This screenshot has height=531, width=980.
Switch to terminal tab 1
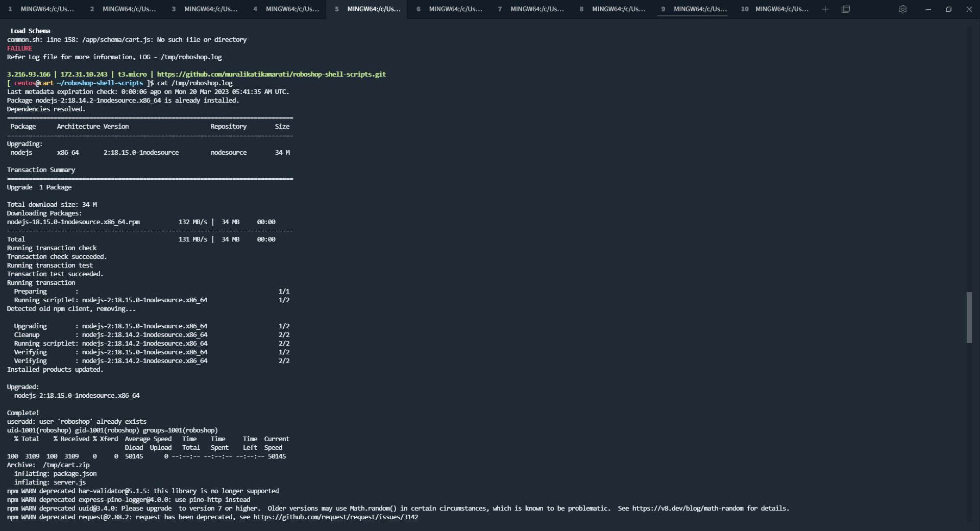point(41,9)
